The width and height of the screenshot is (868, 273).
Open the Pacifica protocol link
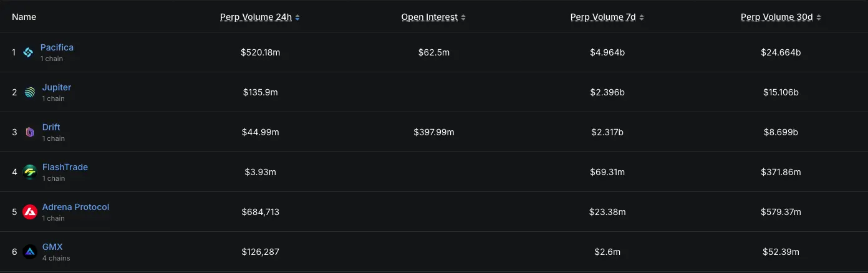coord(57,47)
